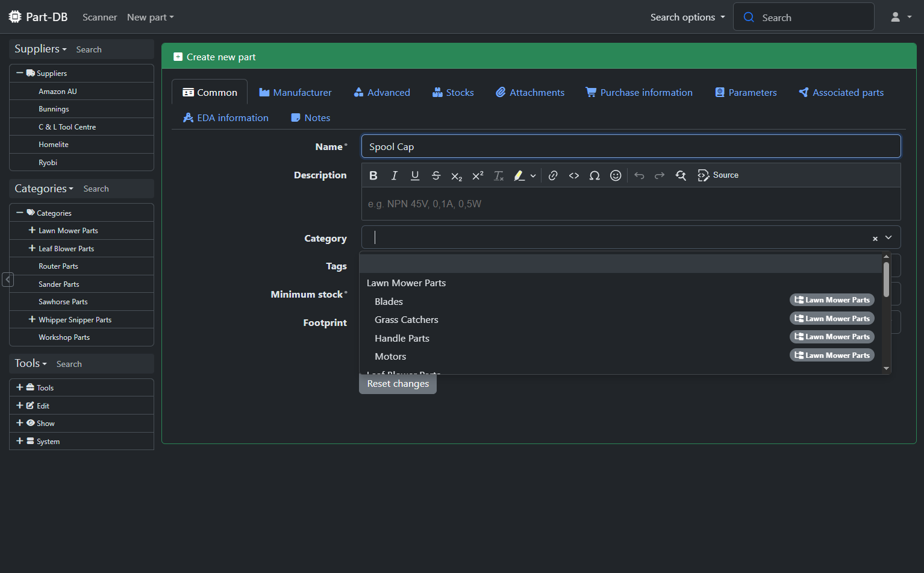Apply superscript formatting
This screenshot has height=573, width=924.
pos(478,175)
